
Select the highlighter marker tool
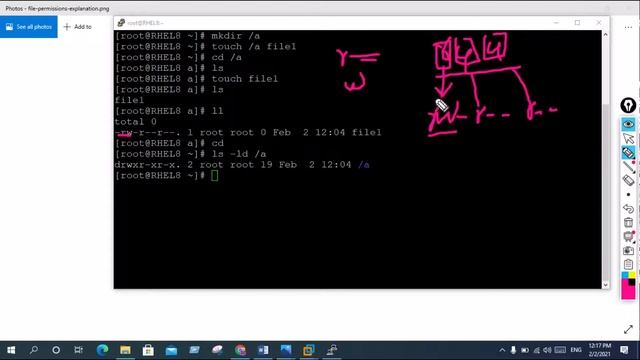click(628, 153)
